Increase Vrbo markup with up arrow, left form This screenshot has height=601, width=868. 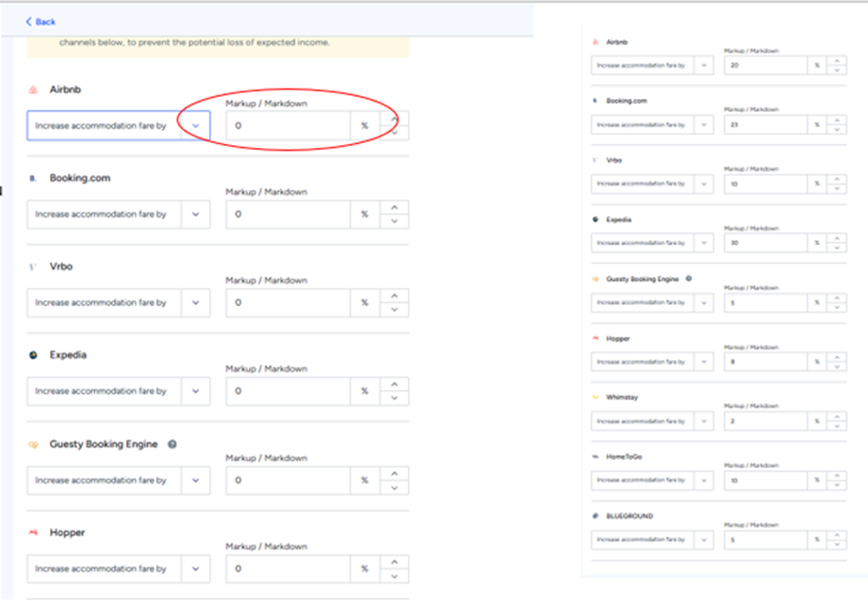(394, 296)
